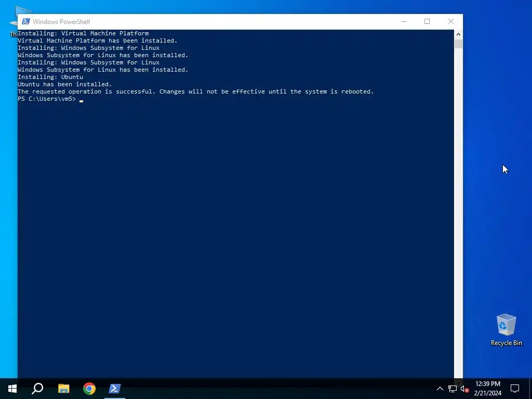Open the clock showing 12:39 PM
532x399 pixels.
[487, 389]
